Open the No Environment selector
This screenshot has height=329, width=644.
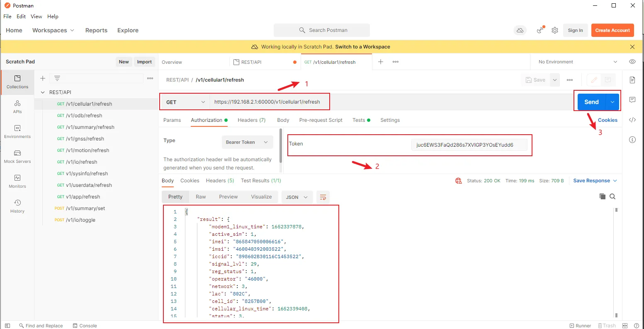pos(577,62)
